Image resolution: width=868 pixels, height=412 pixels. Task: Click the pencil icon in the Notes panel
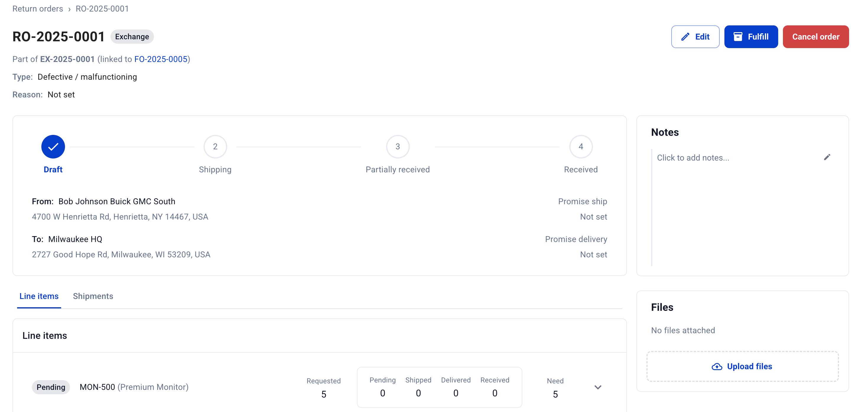coord(828,157)
